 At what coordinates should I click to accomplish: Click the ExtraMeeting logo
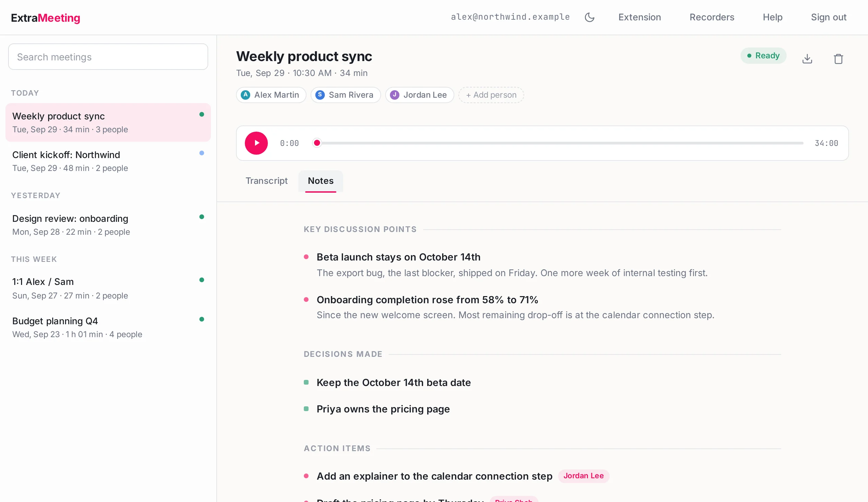pyautogui.click(x=45, y=18)
